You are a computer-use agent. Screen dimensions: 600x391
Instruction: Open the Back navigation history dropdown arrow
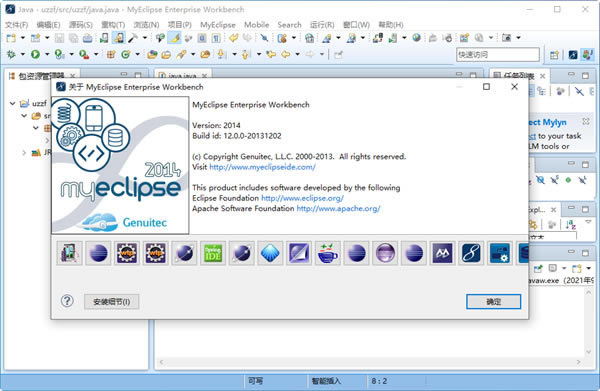click(x=297, y=55)
